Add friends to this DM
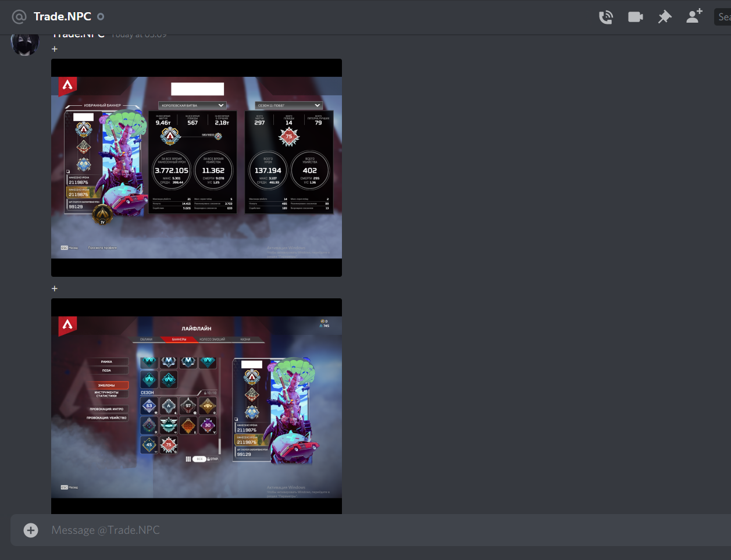 694,16
